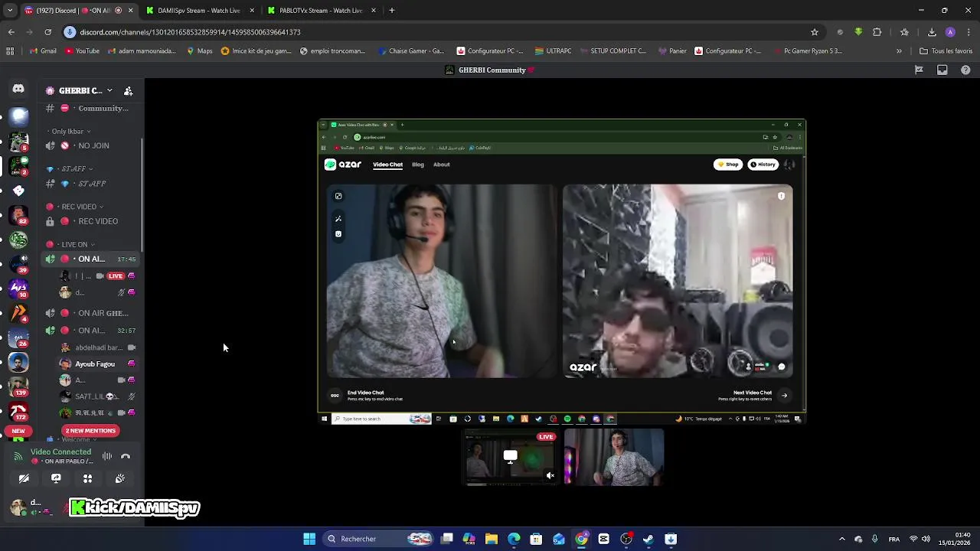Open the soundboard from voice panel
Viewport: 980px width, 551px height.
pyautogui.click(x=119, y=478)
